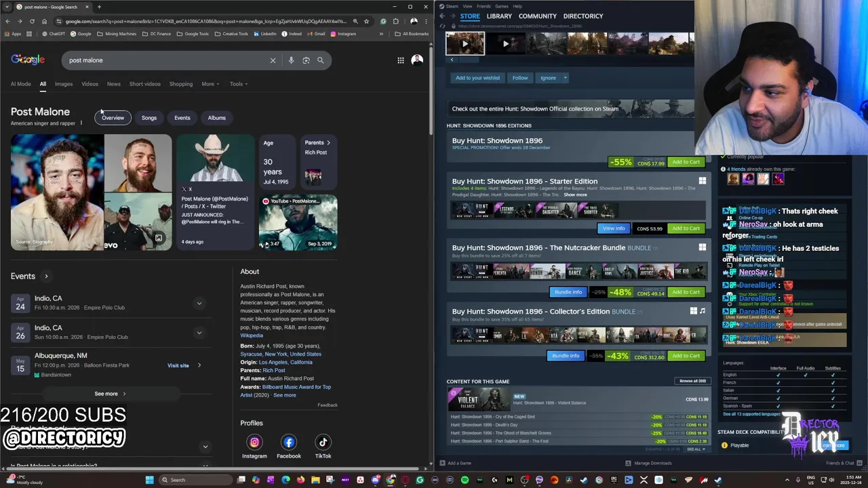Open Steam Friends menu
Image resolution: width=868 pixels, height=488 pixels.
[x=484, y=6]
